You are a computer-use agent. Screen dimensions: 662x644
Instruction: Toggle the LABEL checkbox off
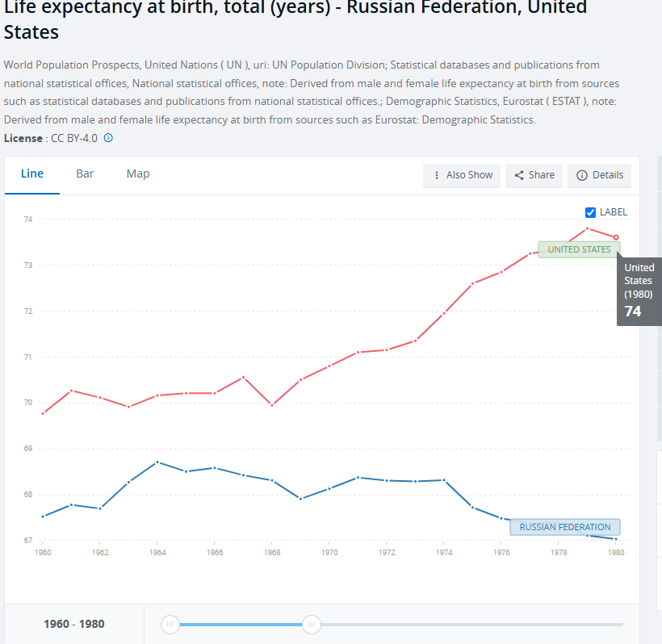point(591,212)
